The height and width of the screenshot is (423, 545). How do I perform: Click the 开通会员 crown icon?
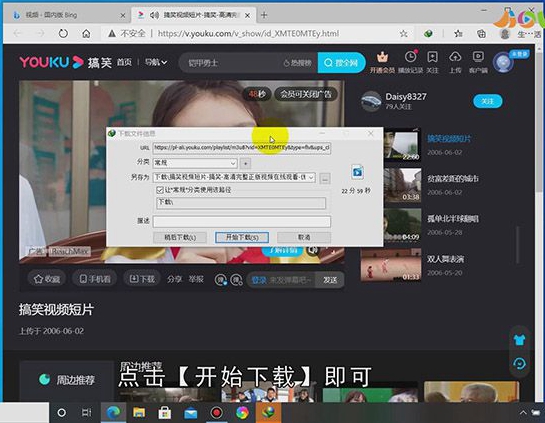coord(382,57)
